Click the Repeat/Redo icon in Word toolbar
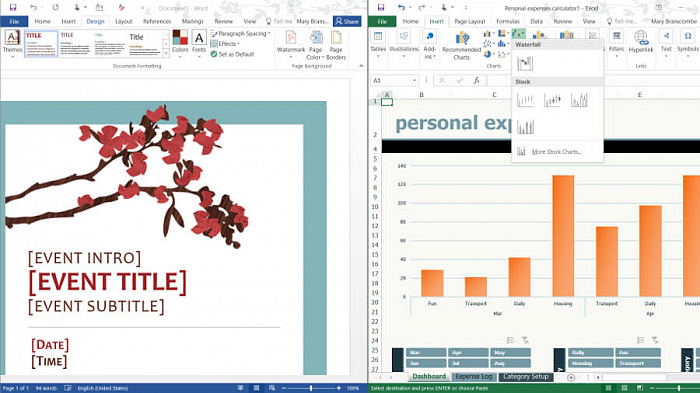Image resolution: width=700 pixels, height=393 pixels. 55,7
